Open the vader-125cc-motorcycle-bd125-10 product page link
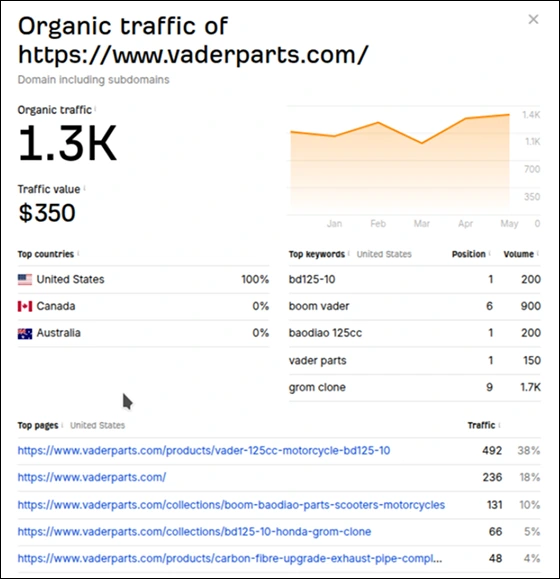This screenshot has width=560, height=579. tap(204, 450)
